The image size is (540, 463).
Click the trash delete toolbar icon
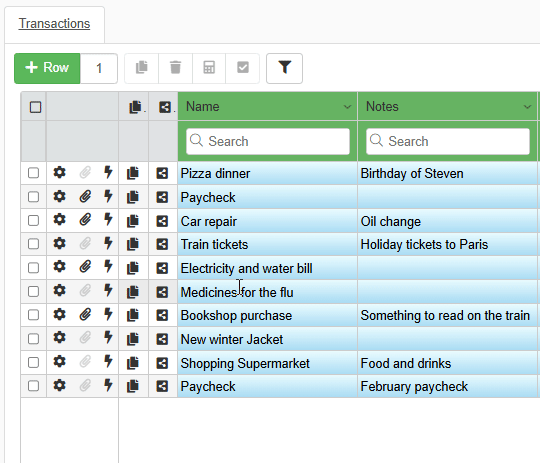pos(175,68)
